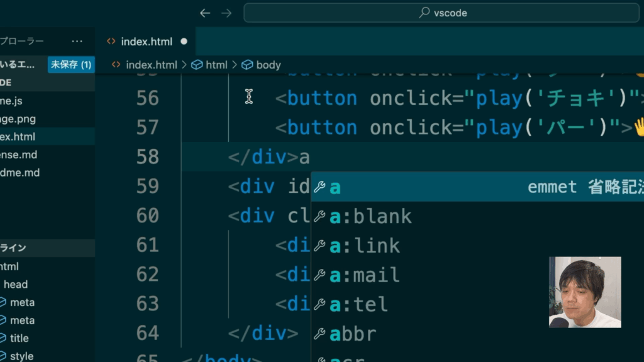Click line number 60 in the gutter
The height and width of the screenshot is (362, 644).
click(147, 216)
